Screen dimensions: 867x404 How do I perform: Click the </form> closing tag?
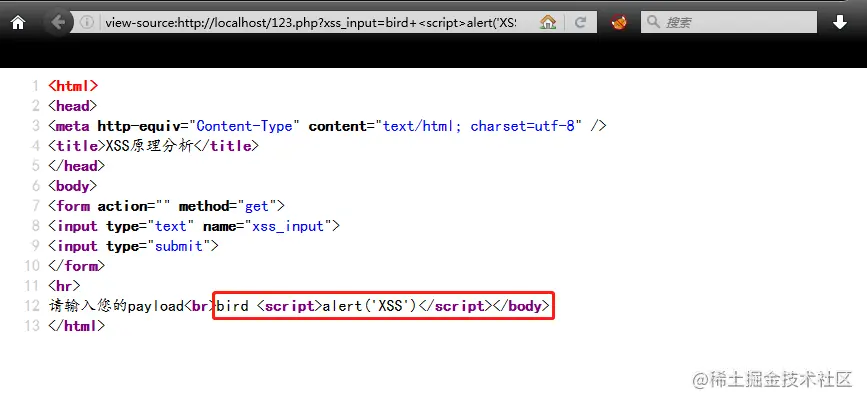click(x=76, y=266)
